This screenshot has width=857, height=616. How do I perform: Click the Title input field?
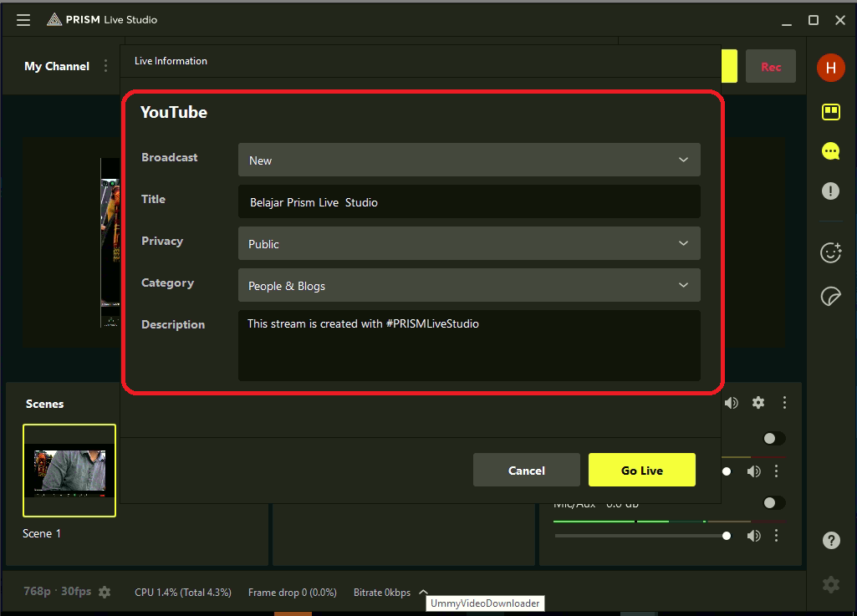[469, 201]
